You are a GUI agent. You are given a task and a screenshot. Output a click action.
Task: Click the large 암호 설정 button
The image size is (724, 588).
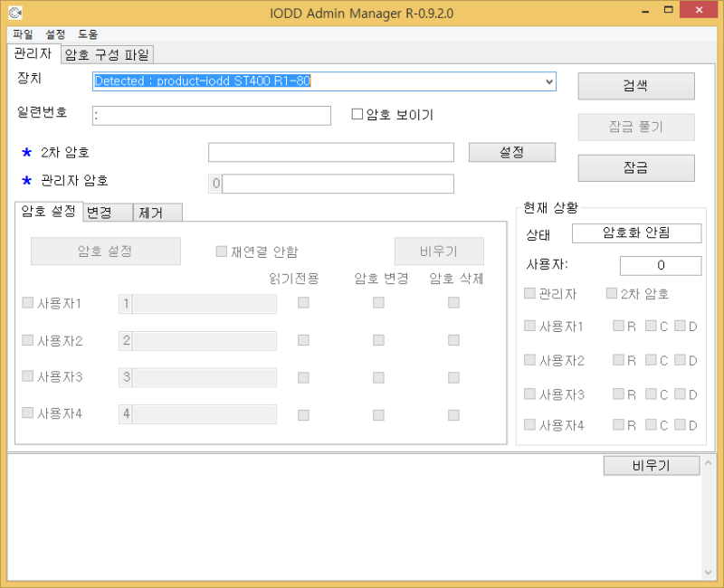[106, 251]
